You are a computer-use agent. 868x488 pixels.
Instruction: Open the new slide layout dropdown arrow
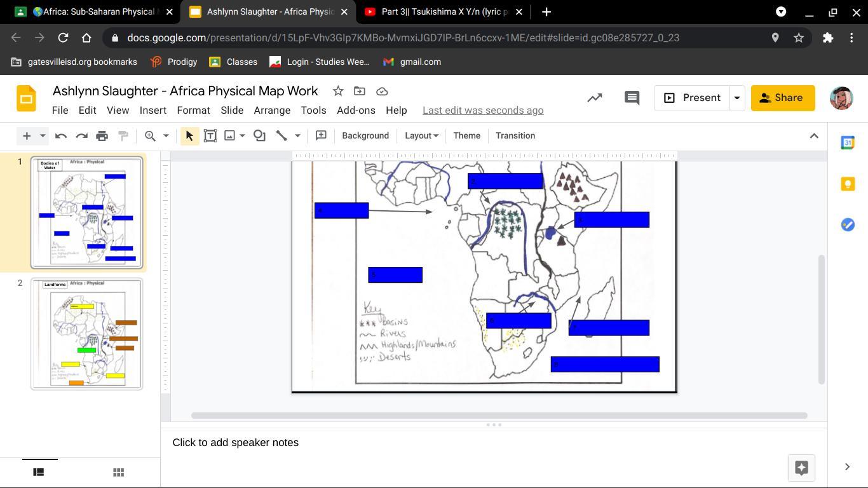43,135
